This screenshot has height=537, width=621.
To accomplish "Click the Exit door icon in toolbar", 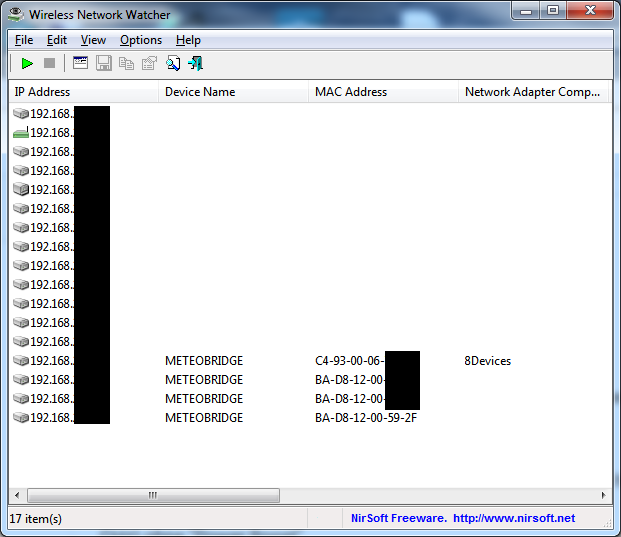I will (196, 64).
